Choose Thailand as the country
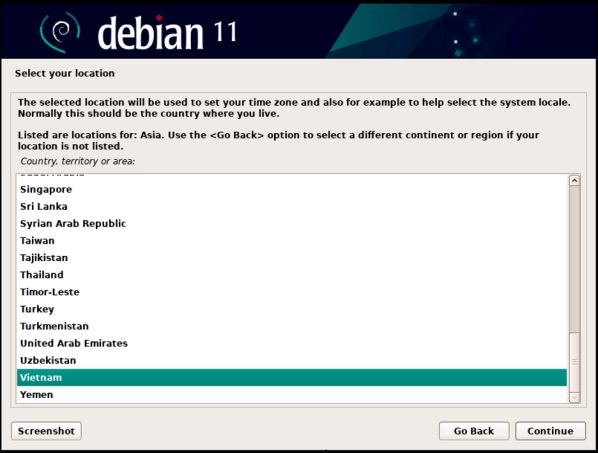The height and width of the screenshot is (453, 598). 292,275
